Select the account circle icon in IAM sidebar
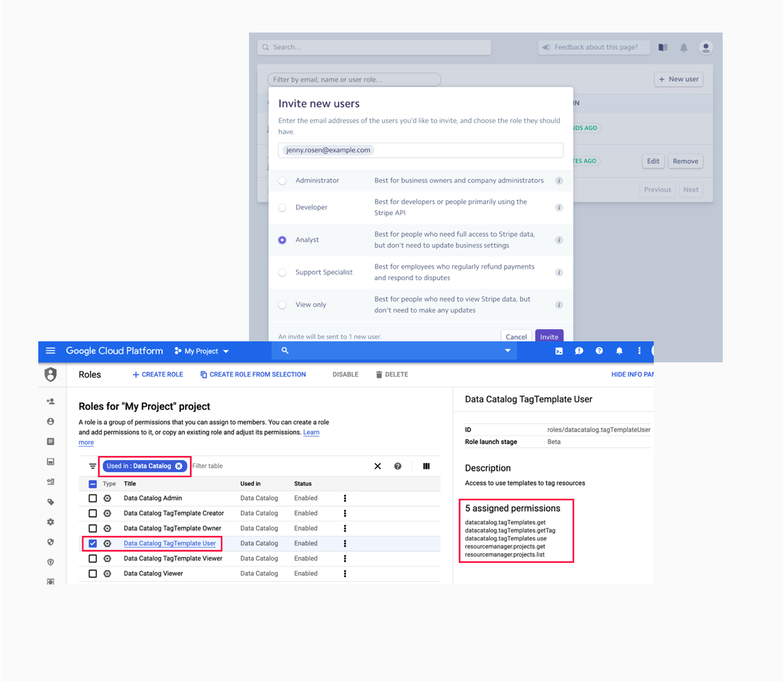 click(50, 422)
